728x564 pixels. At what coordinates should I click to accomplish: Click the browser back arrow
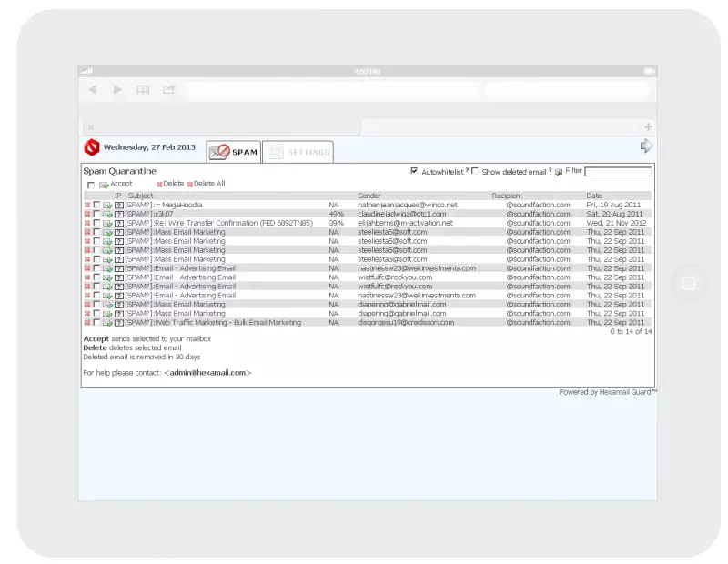(92, 89)
